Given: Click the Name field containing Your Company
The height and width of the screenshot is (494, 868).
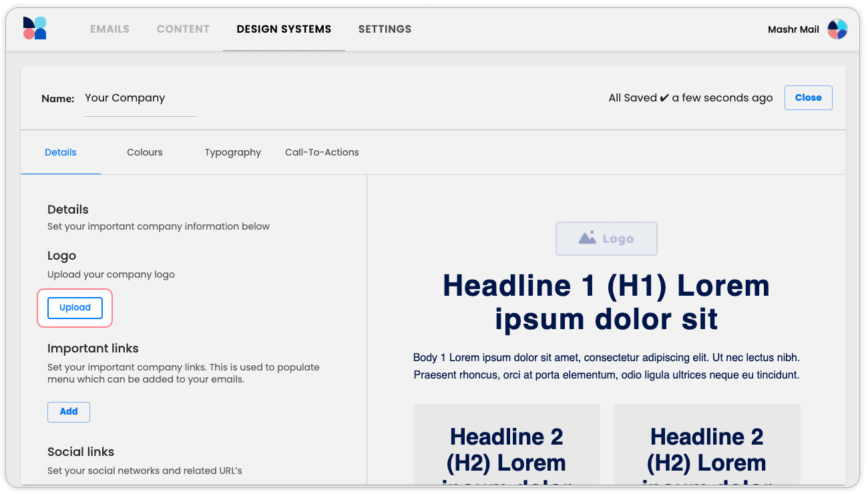Looking at the screenshot, I should pos(140,98).
